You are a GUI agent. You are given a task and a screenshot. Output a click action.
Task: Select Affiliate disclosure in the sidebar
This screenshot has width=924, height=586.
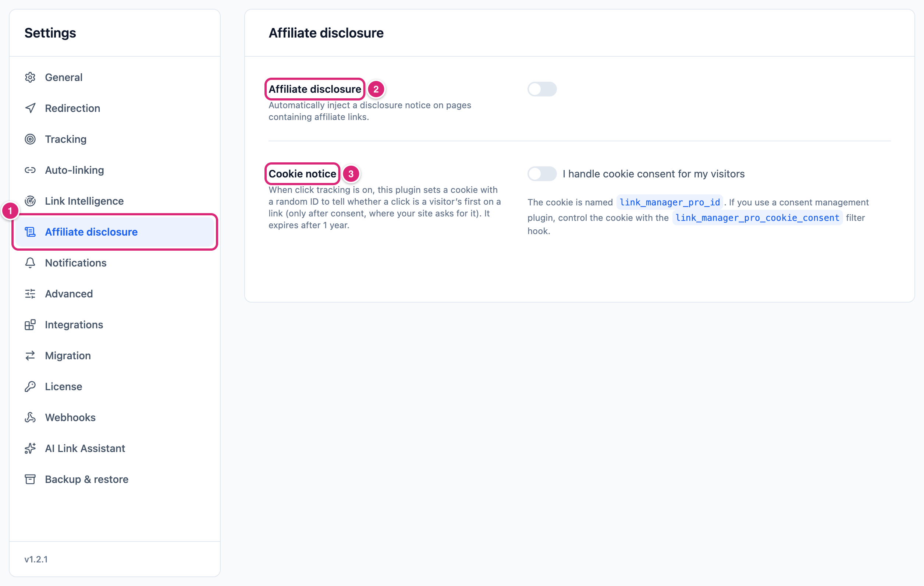pos(114,232)
